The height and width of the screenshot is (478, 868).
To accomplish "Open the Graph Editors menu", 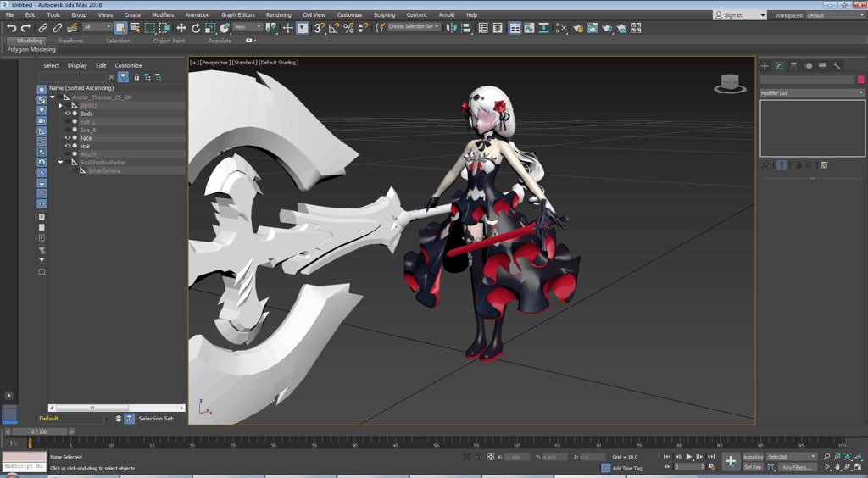I will pyautogui.click(x=238, y=15).
